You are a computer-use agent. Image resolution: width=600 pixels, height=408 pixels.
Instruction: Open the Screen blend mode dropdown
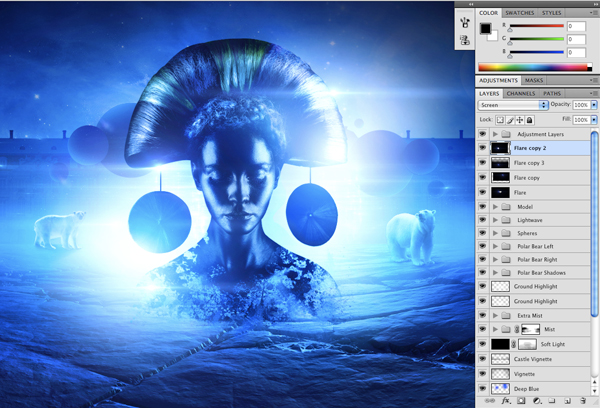[x=513, y=105]
